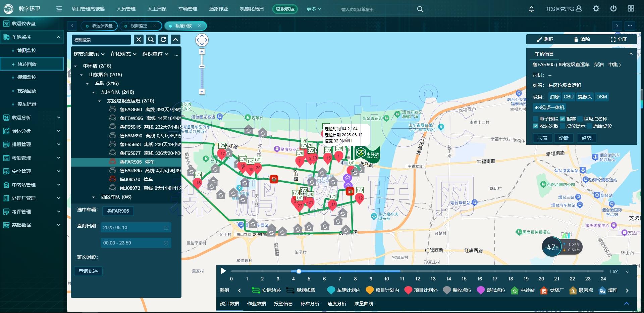Enable the 电子围栏 checkbox
The width and height of the screenshot is (644, 313).
(536, 119)
